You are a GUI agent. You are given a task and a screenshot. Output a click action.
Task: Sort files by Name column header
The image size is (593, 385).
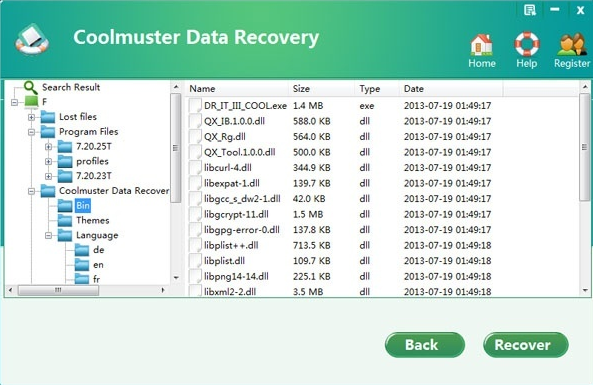pyautogui.click(x=237, y=89)
